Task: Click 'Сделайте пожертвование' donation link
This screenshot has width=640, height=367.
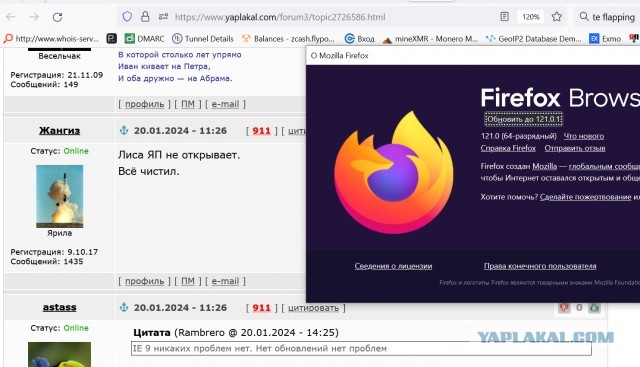Action: 585,197
